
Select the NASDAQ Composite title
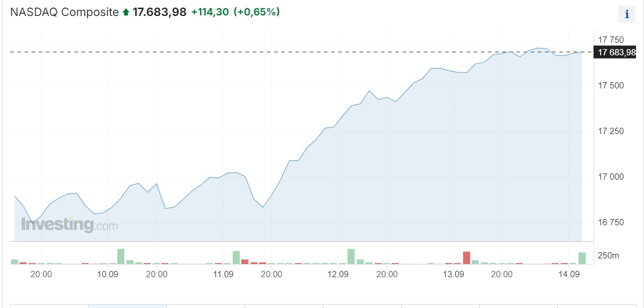(64, 12)
